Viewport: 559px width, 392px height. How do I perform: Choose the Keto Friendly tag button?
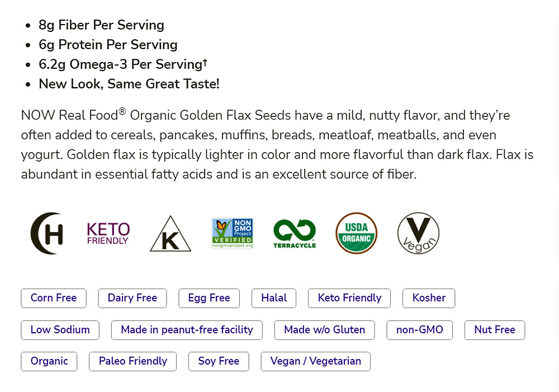point(349,298)
